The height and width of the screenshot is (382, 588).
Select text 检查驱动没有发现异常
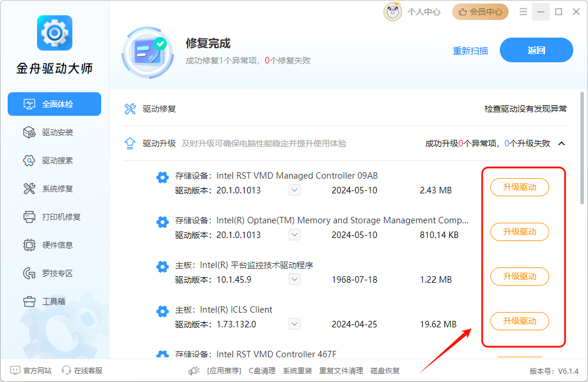pos(525,109)
